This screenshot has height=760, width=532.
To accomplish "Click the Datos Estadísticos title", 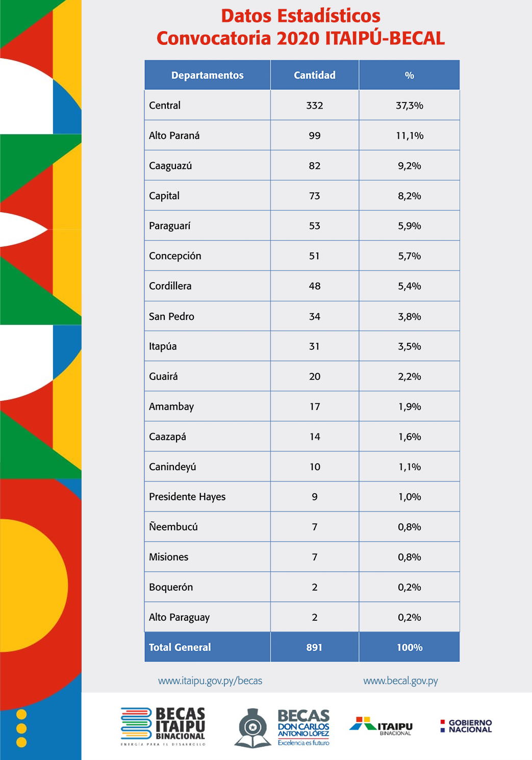I will click(301, 16).
